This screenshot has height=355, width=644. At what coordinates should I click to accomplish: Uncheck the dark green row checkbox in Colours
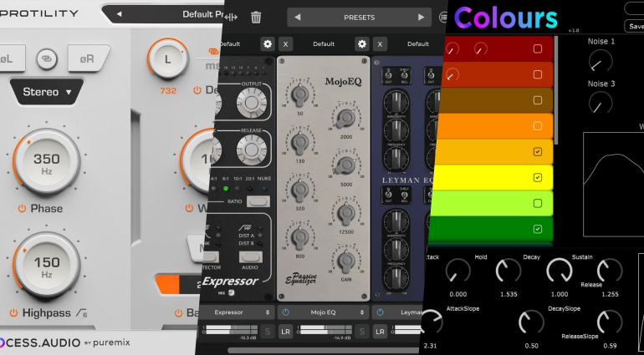pyautogui.click(x=537, y=229)
